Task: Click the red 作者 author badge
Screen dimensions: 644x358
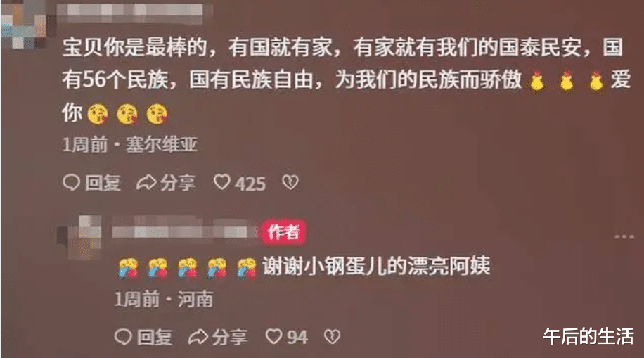Action: tap(283, 232)
